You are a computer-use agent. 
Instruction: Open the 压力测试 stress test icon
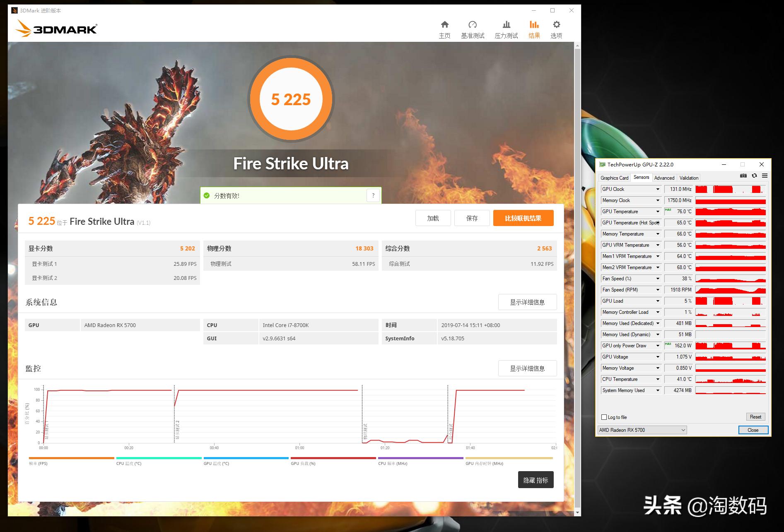[506, 25]
